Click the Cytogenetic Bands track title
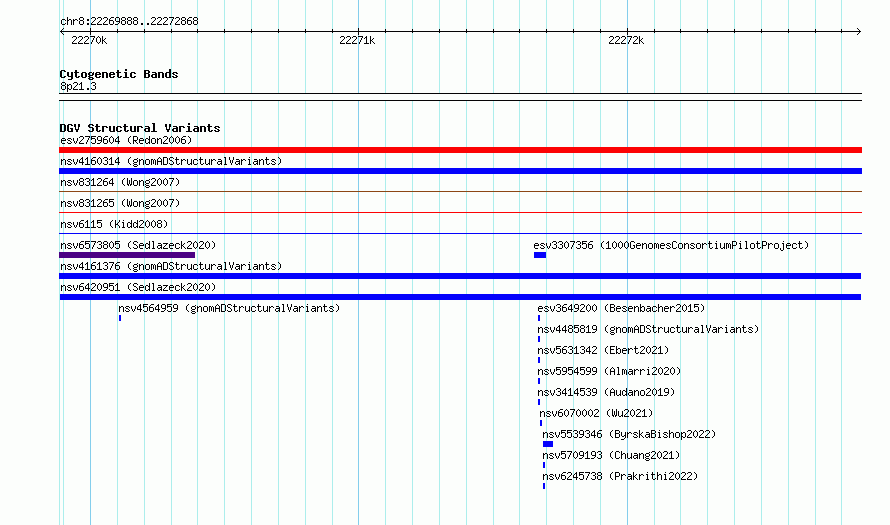 pyautogui.click(x=119, y=74)
